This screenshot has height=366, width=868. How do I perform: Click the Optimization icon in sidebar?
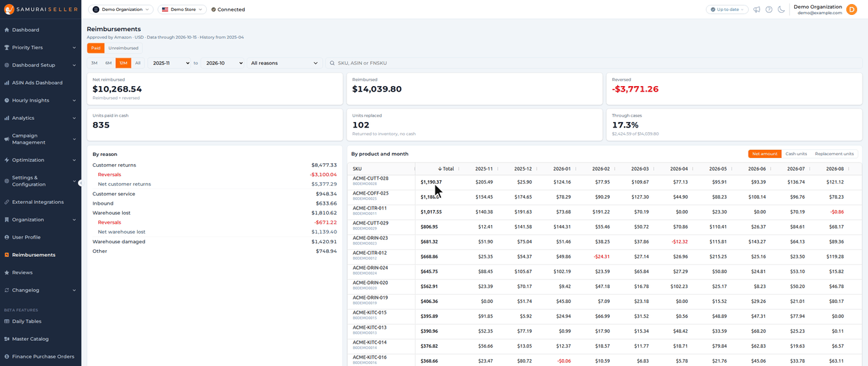(x=7, y=160)
